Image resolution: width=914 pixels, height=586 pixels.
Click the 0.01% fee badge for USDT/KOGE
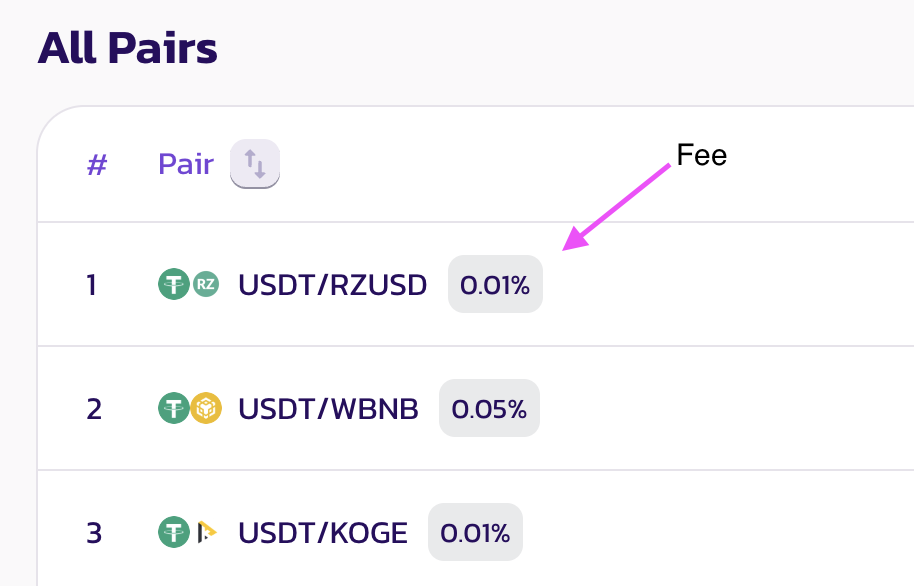(x=475, y=532)
